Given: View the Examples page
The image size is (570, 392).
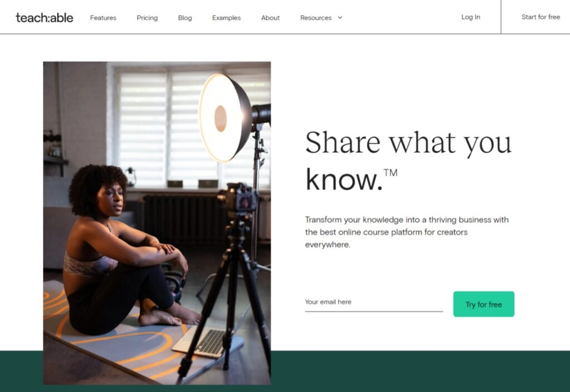Looking at the screenshot, I should click(x=227, y=18).
